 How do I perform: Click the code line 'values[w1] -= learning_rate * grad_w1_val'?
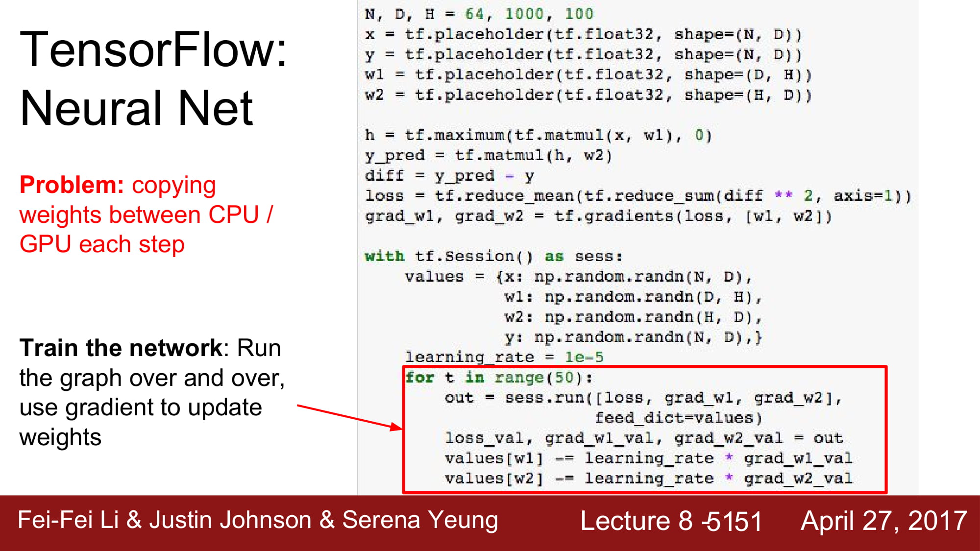648,458
